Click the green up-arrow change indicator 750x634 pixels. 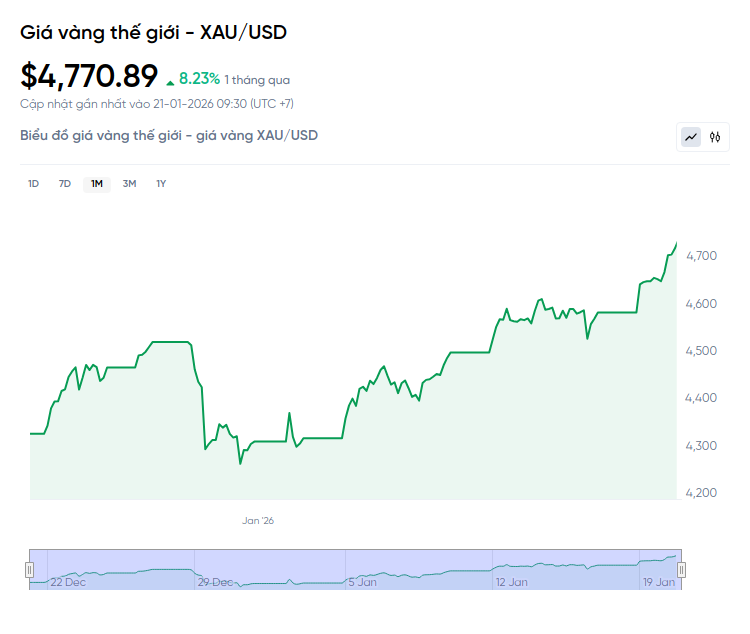pyautogui.click(x=171, y=80)
